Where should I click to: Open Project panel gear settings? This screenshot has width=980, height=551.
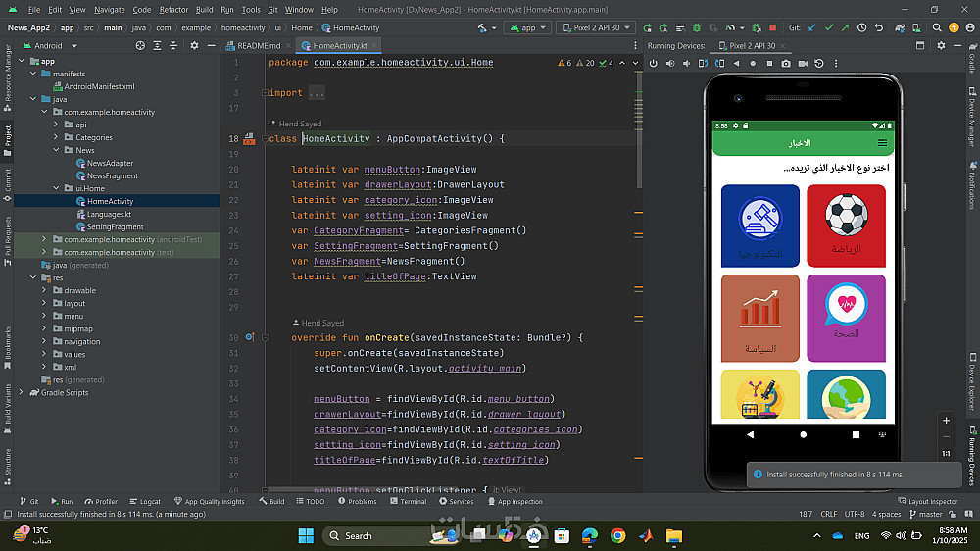tap(194, 45)
